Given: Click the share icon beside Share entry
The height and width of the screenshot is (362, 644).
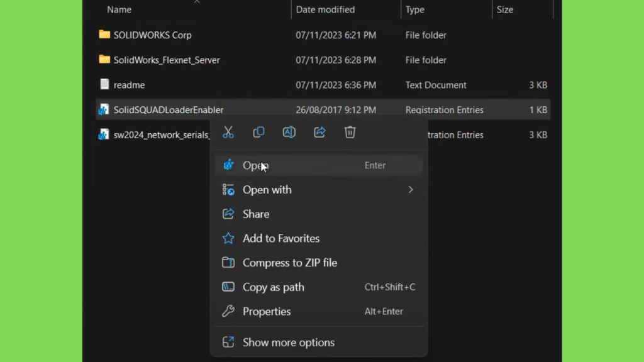Looking at the screenshot, I should click(228, 214).
